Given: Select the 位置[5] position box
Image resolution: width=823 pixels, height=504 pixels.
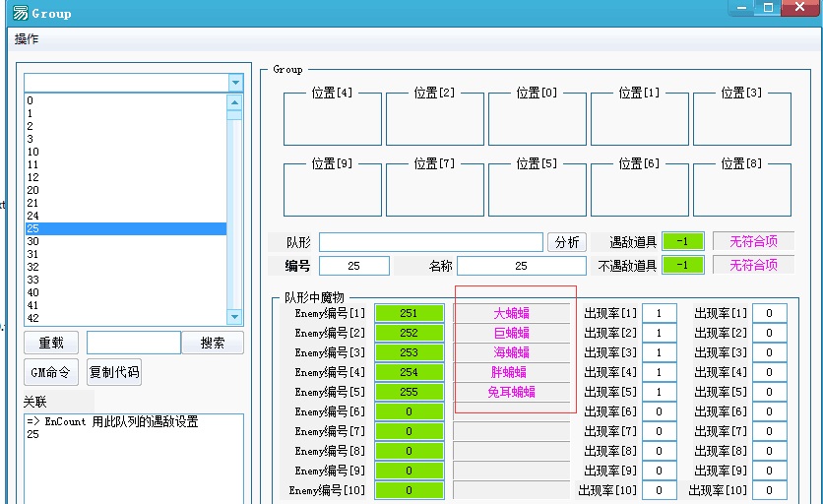Looking at the screenshot, I should (x=537, y=190).
